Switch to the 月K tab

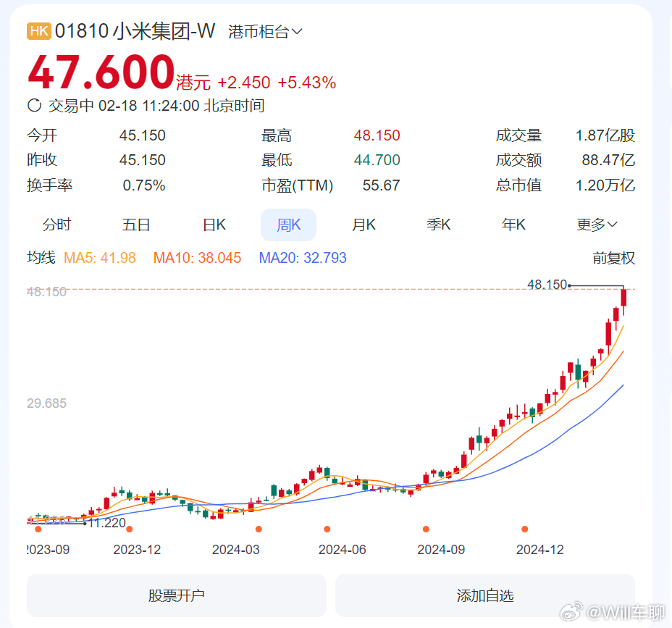[364, 225]
